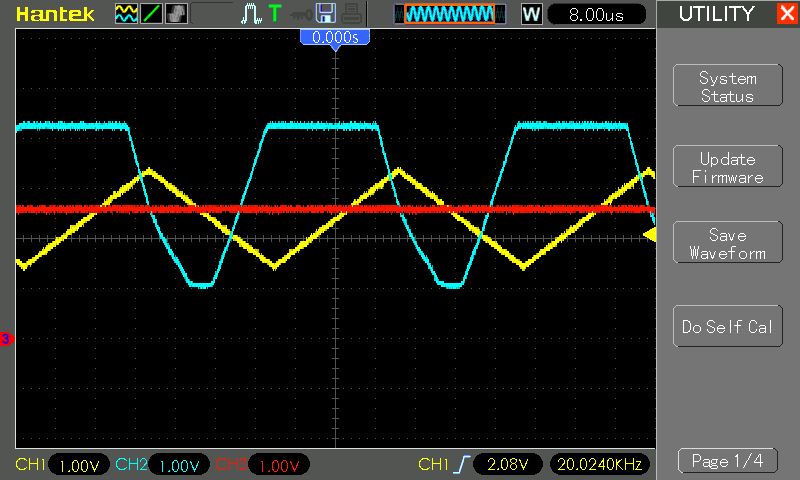Go to next menu page via Page 1/4
The width and height of the screenshot is (800, 480).
(728, 461)
